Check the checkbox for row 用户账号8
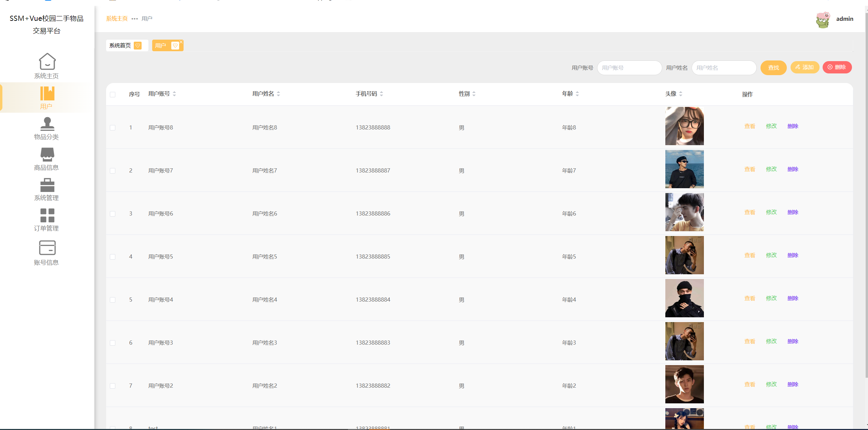Viewport: 868px width, 430px height. click(113, 128)
